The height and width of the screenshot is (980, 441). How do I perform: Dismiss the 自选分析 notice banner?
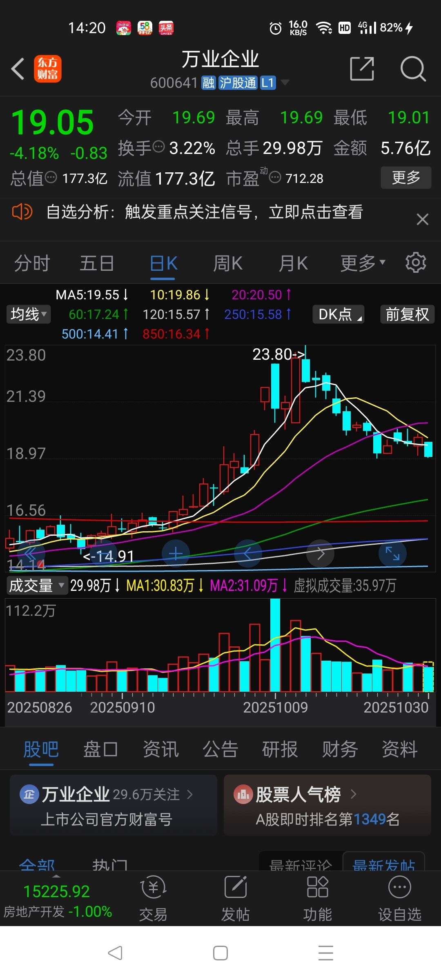tap(422, 219)
